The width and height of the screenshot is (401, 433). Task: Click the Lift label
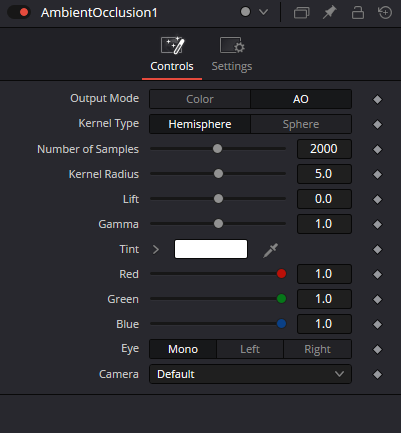pyautogui.click(x=131, y=199)
